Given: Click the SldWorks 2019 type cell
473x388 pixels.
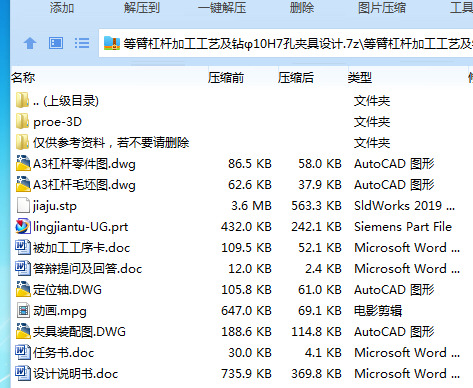Looking at the screenshot, I should click(404, 206).
